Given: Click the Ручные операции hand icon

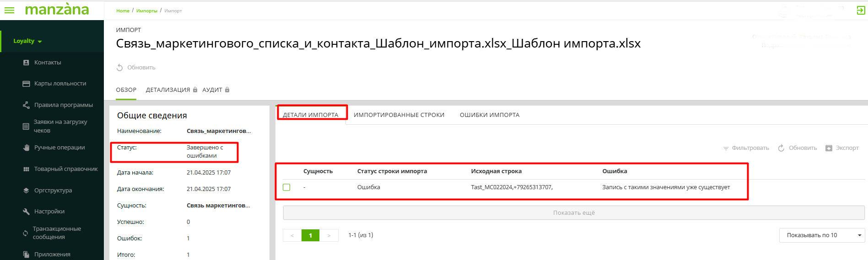Looking at the screenshot, I should pos(26,148).
